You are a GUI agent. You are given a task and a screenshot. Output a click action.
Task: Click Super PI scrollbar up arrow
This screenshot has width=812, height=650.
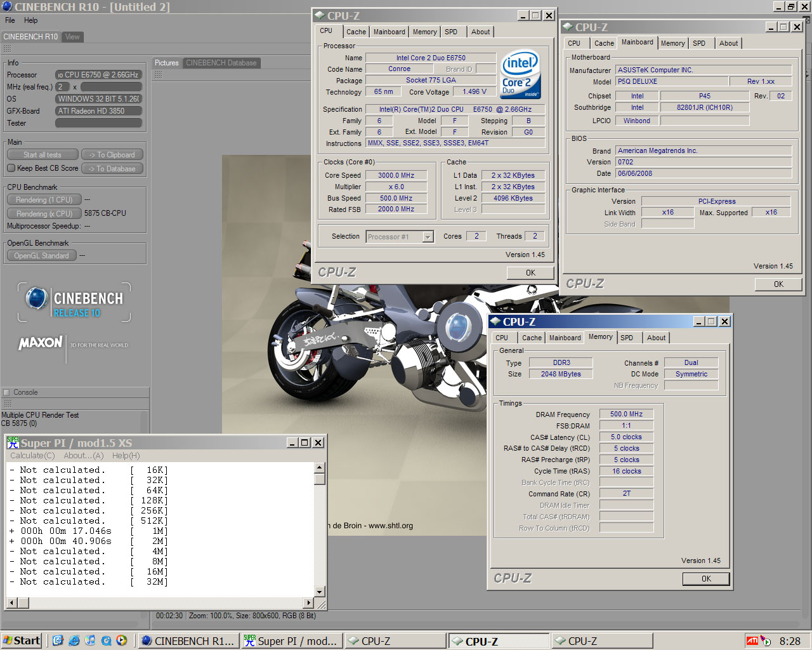pos(319,468)
